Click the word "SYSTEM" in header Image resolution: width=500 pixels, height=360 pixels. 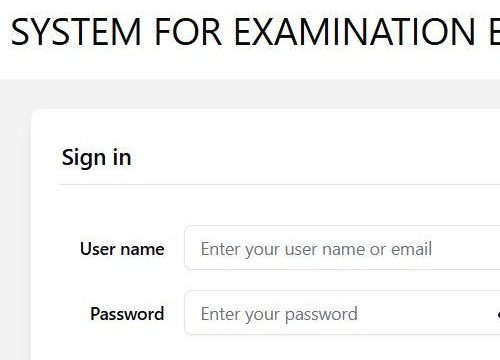[76, 32]
